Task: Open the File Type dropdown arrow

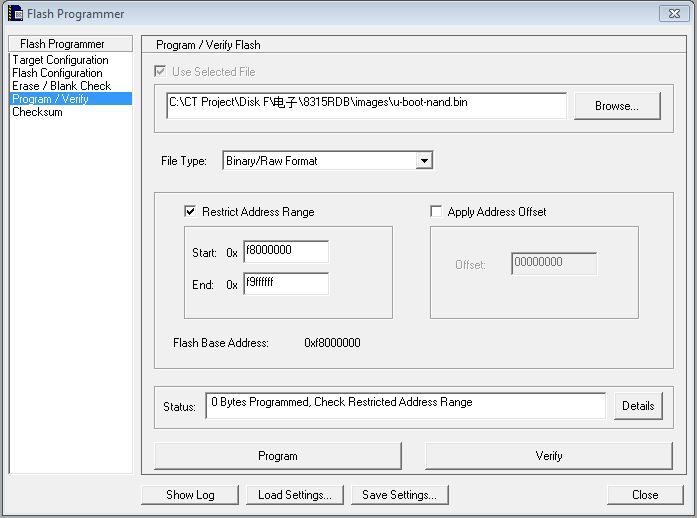Action: [x=425, y=161]
